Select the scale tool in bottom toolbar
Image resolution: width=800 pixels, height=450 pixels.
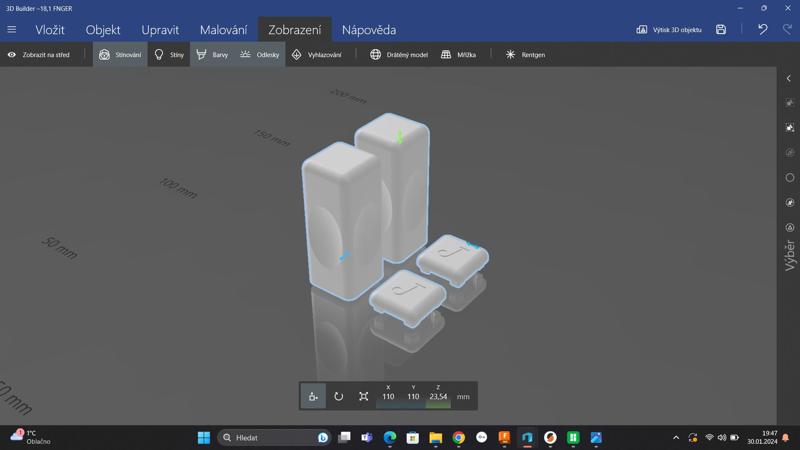363,396
